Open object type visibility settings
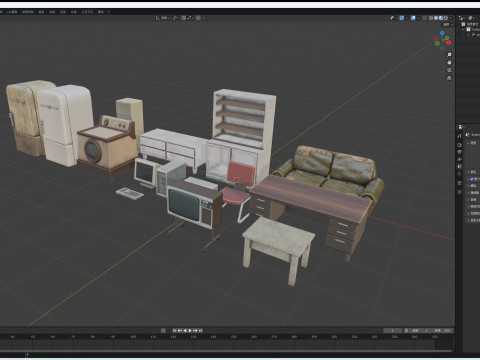Viewport: 480px width, 360px height. point(393,18)
